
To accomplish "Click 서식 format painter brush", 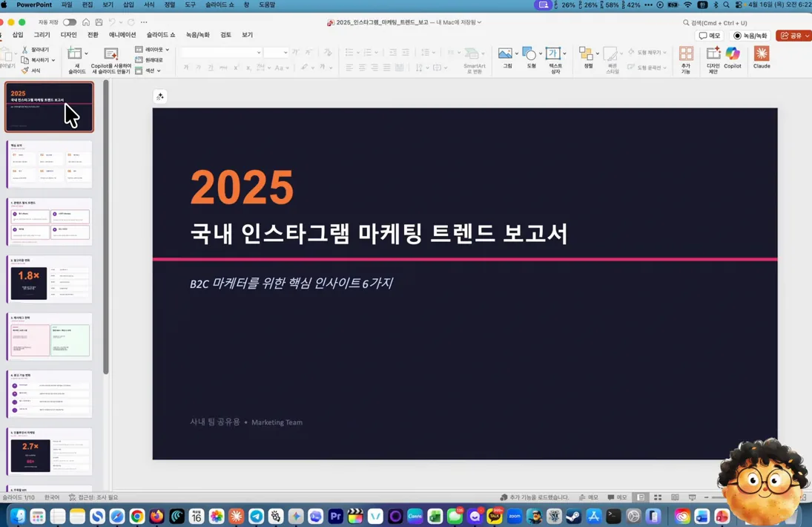I will coord(31,71).
